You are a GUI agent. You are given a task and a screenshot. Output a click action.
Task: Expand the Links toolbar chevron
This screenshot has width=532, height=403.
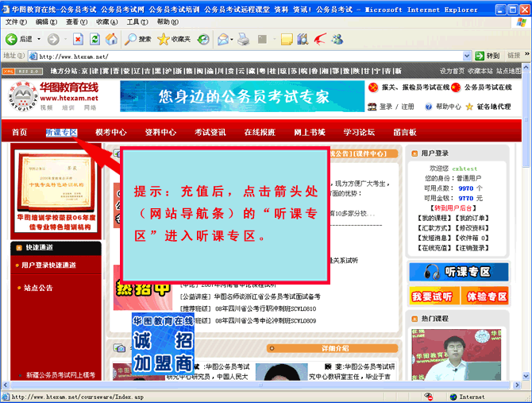coord(527,54)
